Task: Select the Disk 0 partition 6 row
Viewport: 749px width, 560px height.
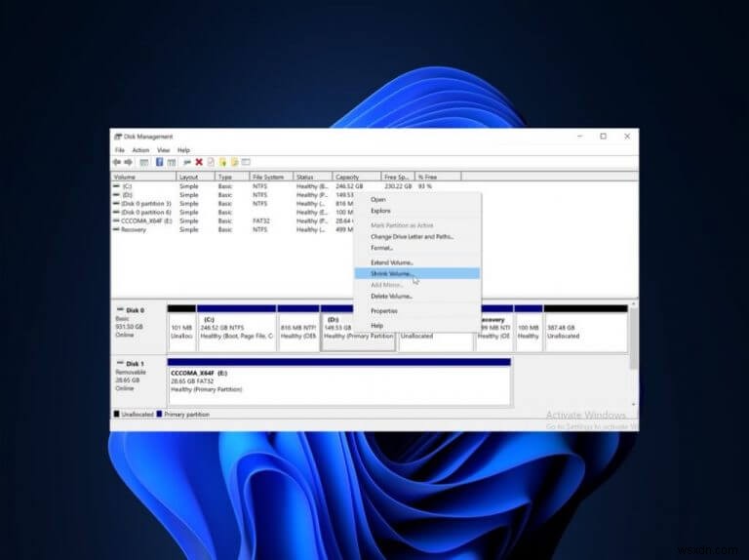Action: [x=233, y=212]
